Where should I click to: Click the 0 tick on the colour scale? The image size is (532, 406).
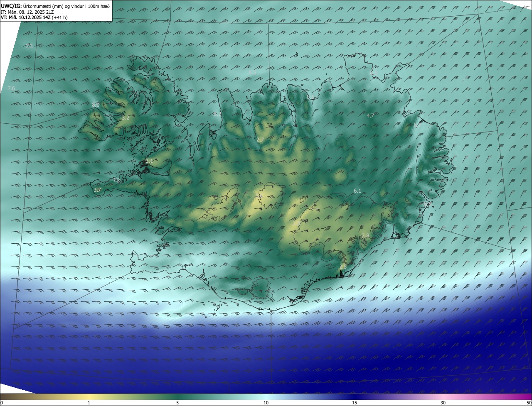pyautogui.click(x=2, y=403)
